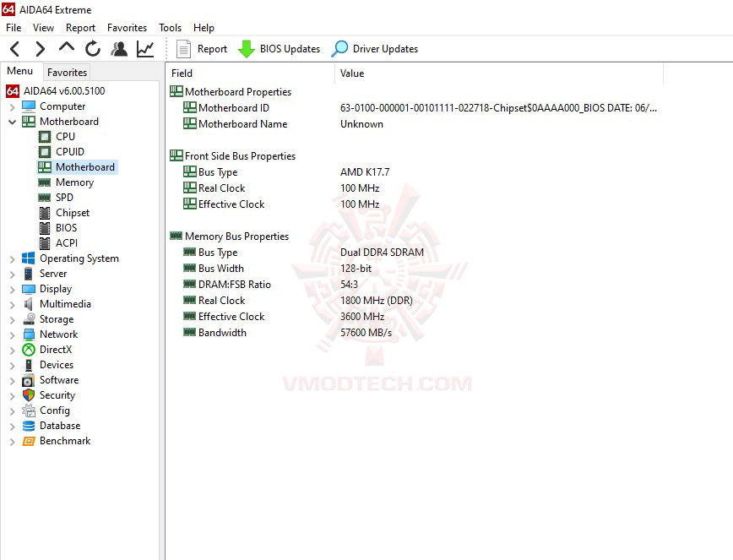Click the Security shield icon
The height and width of the screenshot is (560, 733).
tap(29, 395)
